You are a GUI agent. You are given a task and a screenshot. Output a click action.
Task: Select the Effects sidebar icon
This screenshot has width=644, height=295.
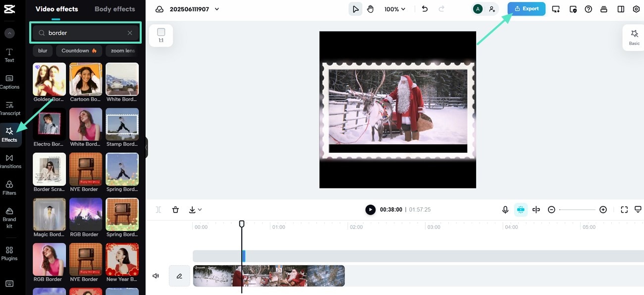(9, 134)
